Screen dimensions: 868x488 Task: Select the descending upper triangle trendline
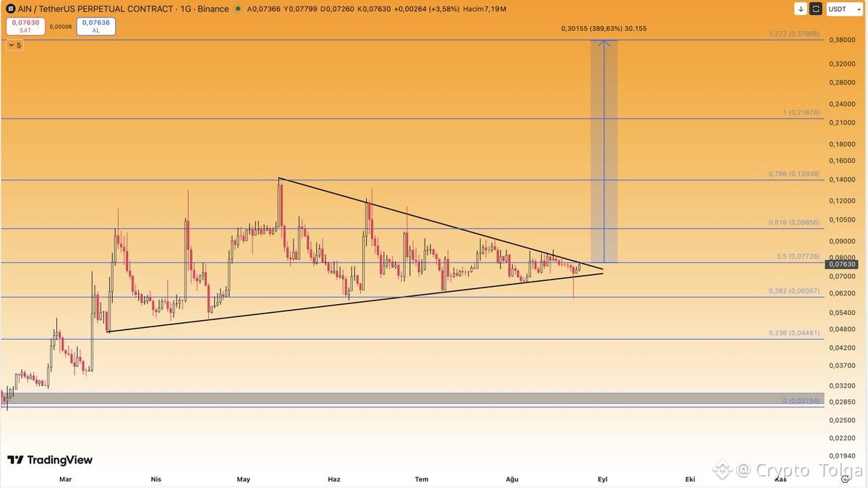click(441, 224)
